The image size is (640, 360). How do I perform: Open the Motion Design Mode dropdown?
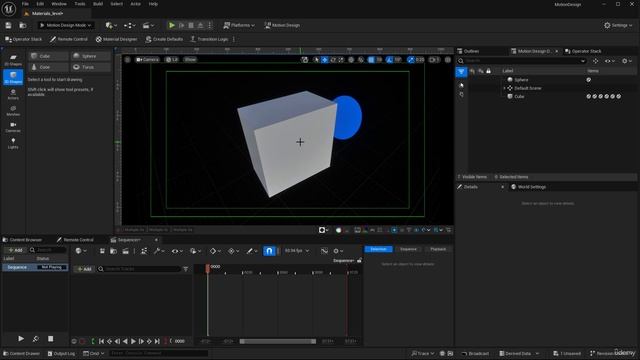click(65, 25)
